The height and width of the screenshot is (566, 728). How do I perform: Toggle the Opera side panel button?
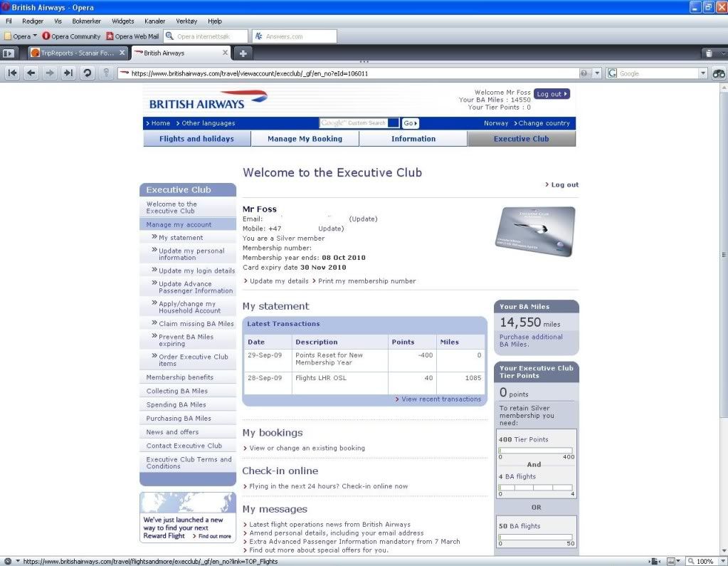(8, 53)
